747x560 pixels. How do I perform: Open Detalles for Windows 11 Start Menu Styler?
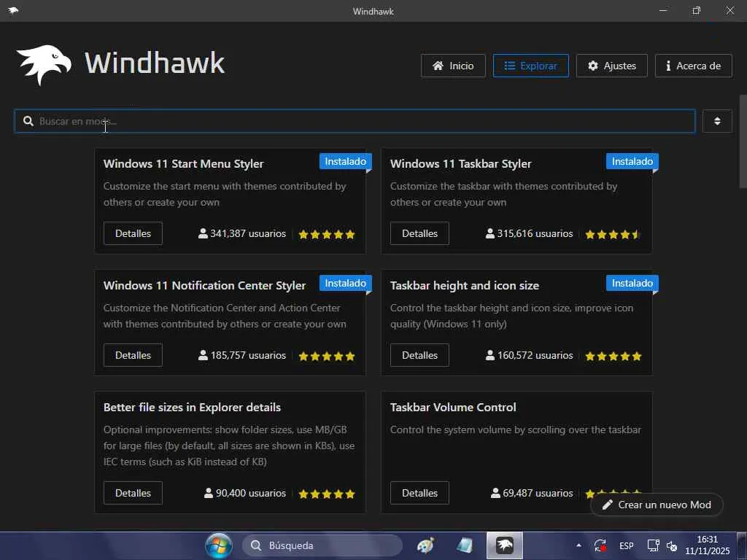point(133,233)
